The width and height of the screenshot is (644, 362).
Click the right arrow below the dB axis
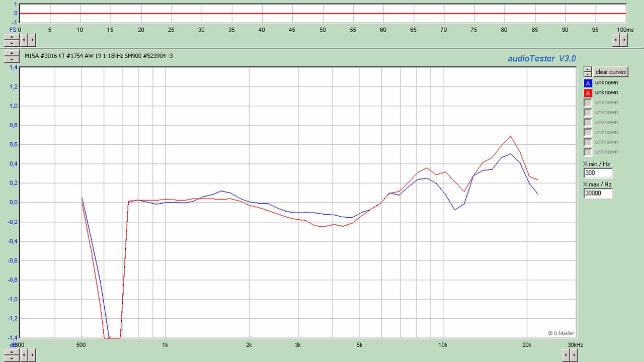click(x=32, y=354)
